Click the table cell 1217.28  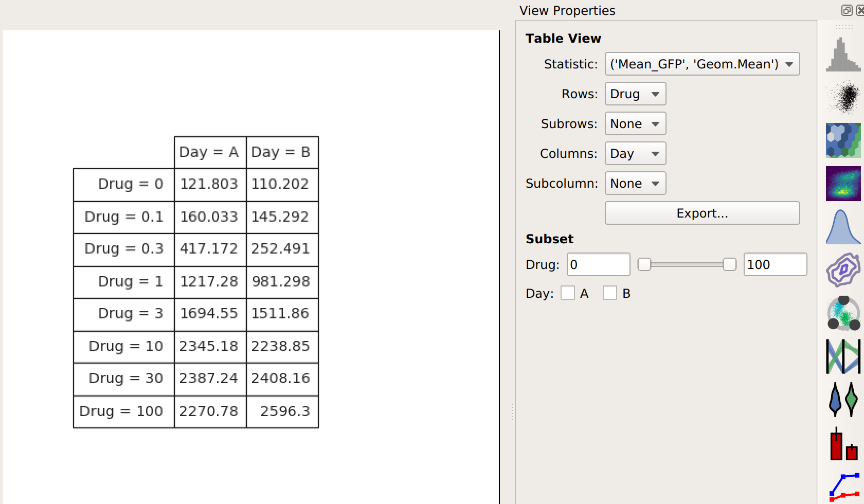click(210, 282)
